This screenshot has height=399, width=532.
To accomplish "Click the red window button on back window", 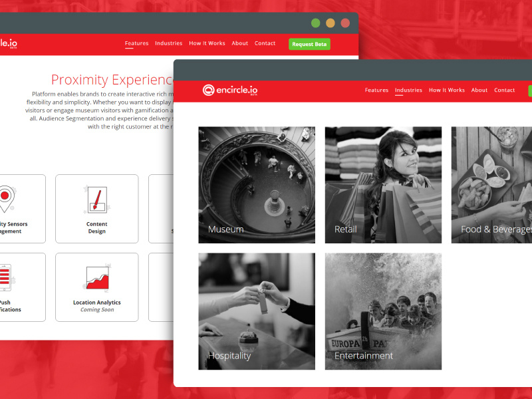I will tap(345, 23).
